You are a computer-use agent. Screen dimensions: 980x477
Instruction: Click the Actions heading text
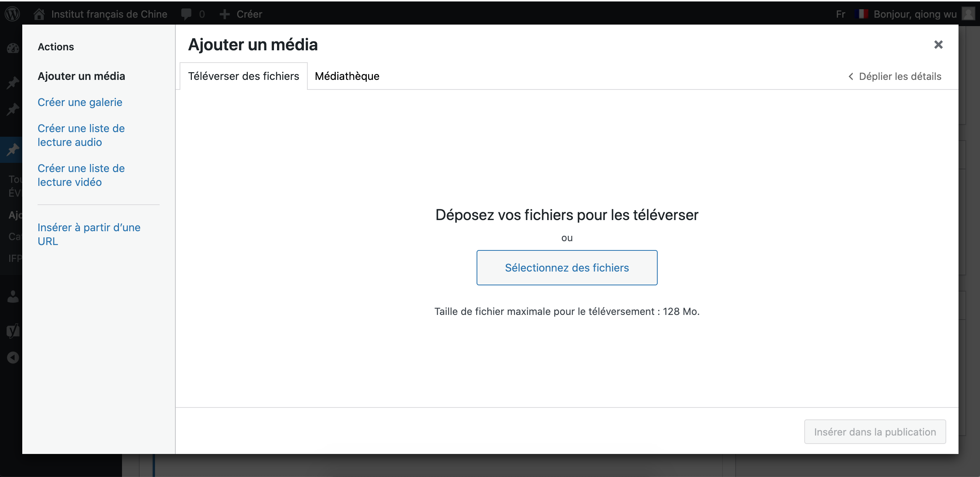point(56,47)
